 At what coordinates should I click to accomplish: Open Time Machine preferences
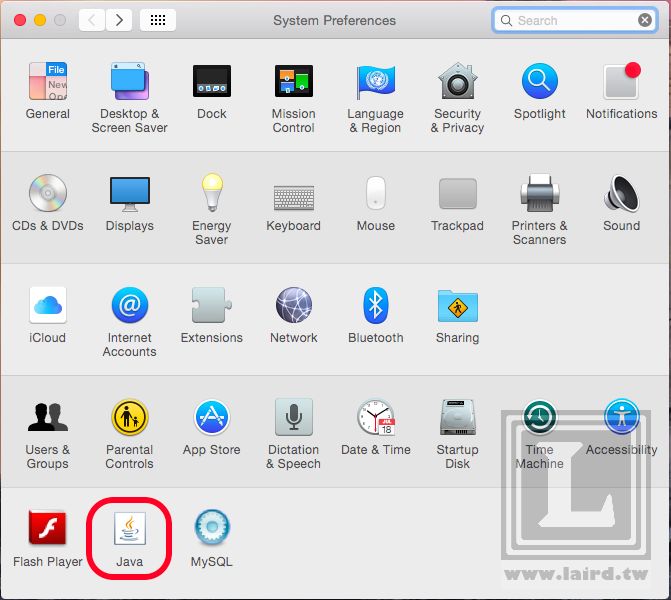coord(540,417)
